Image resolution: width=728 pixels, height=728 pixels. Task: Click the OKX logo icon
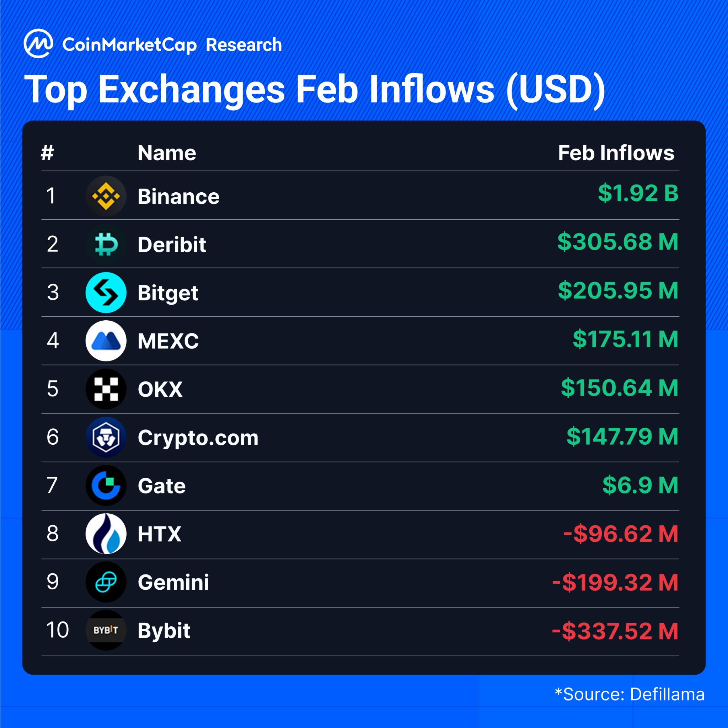[x=106, y=389]
